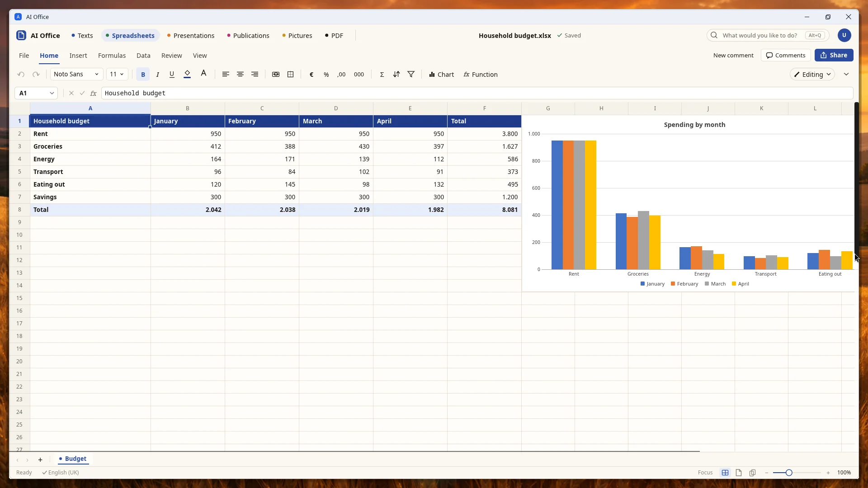Image resolution: width=868 pixels, height=488 pixels.
Task: Expand the toolbar chevron beside Editing
Action: pyautogui.click(x=846, y=74)
